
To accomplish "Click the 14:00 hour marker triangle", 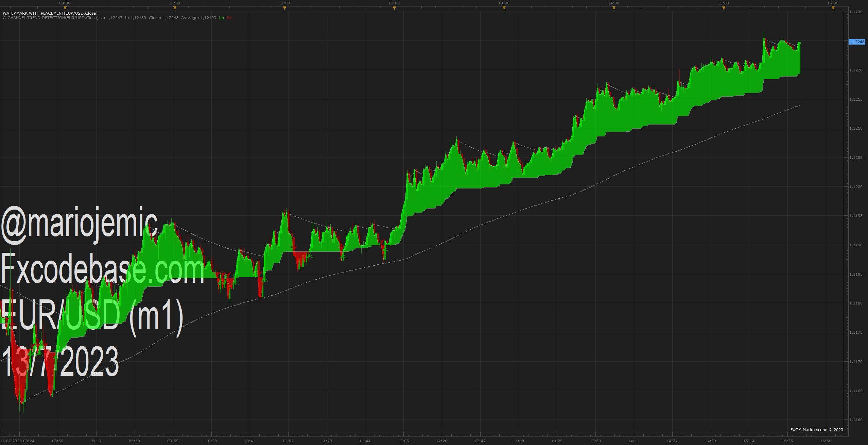I will pos(614,8).
